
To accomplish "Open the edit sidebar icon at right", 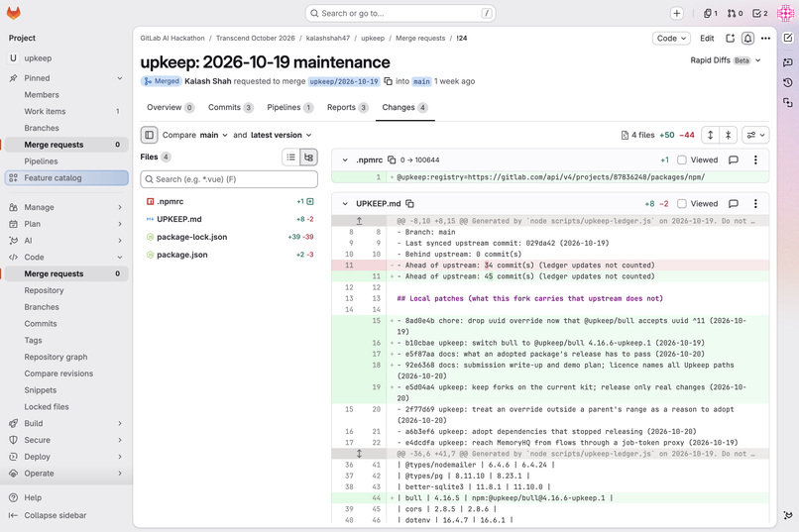I will 788,38.
